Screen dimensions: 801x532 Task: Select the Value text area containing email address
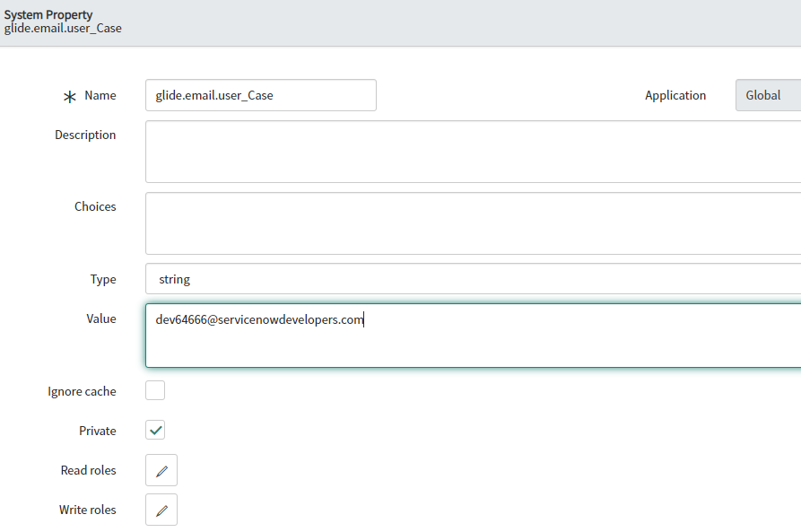[404, 336]
